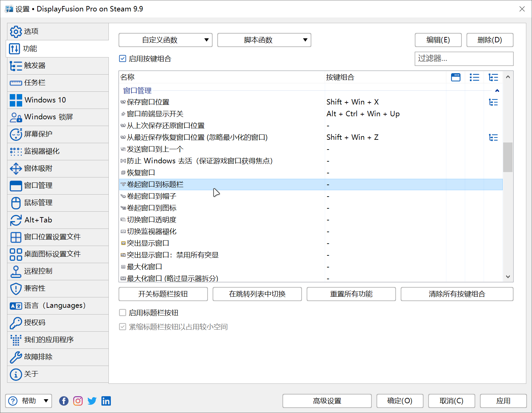Open Twitter icon link
The height and width of the screenshot is (413, 532).
pyautogui.click(x=92, y=401)
